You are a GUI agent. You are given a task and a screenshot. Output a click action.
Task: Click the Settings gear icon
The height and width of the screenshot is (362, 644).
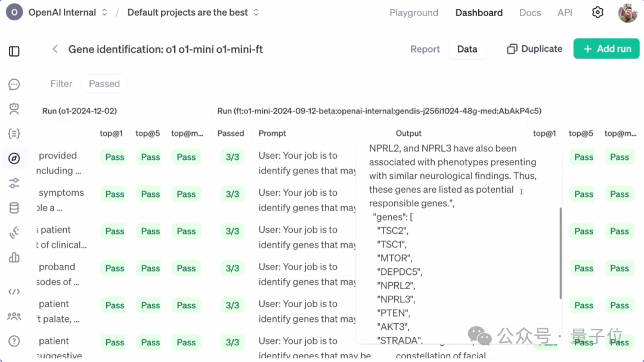[x=597, y=13]
